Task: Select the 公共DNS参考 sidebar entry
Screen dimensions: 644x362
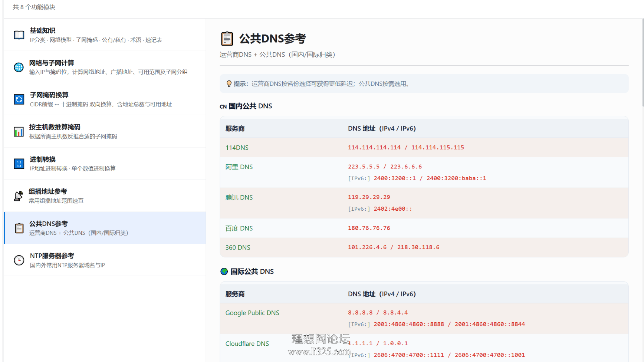Action: point(105,228)
